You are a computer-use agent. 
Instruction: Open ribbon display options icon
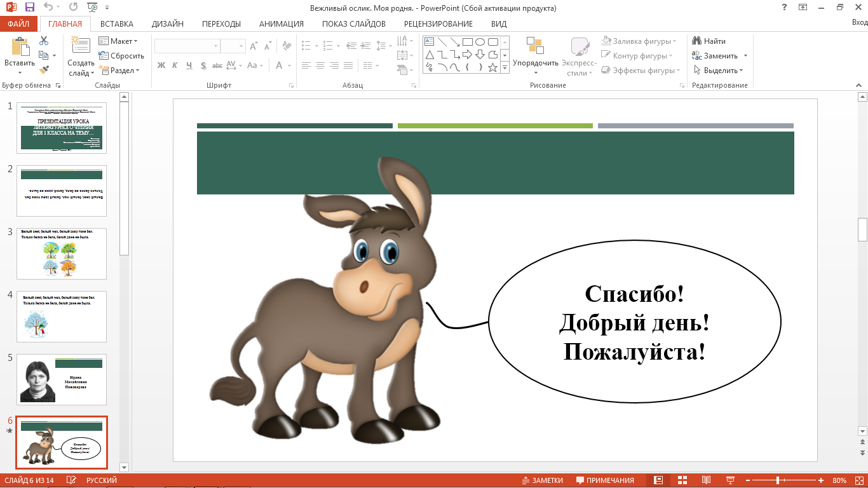pyautogui.click(x=803, y=8)
